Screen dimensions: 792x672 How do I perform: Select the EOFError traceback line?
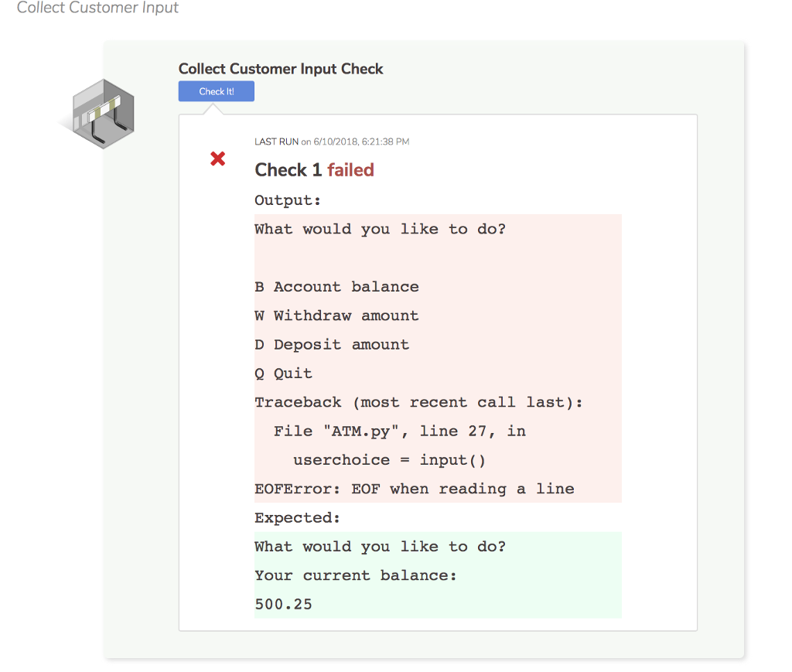coord(414,488)
